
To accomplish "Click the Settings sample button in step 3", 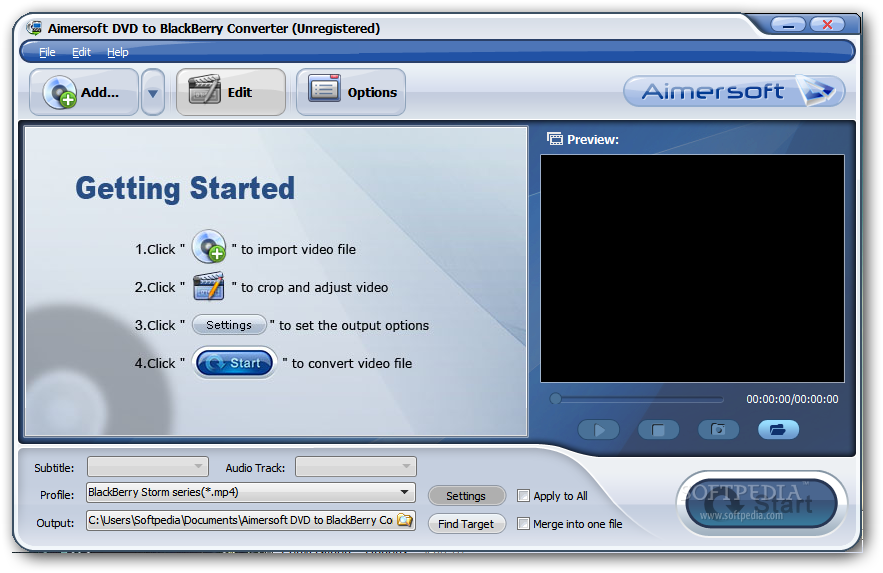I will click(229, 325).
